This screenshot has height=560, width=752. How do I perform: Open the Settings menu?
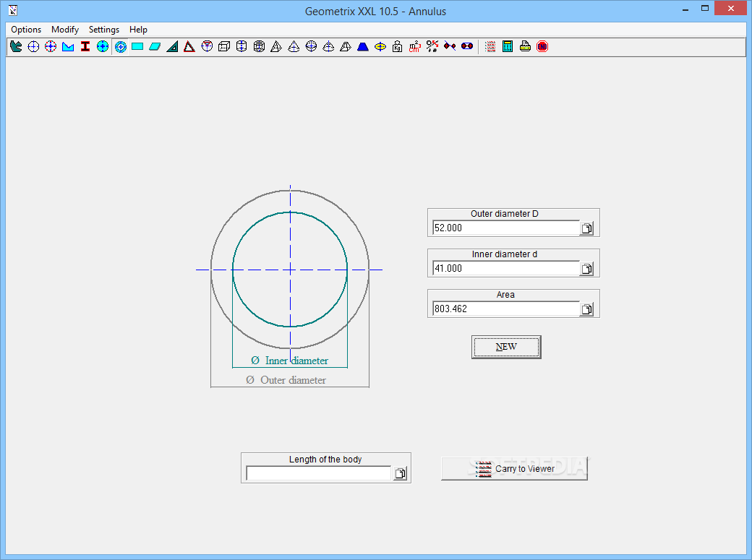(104, 29)
